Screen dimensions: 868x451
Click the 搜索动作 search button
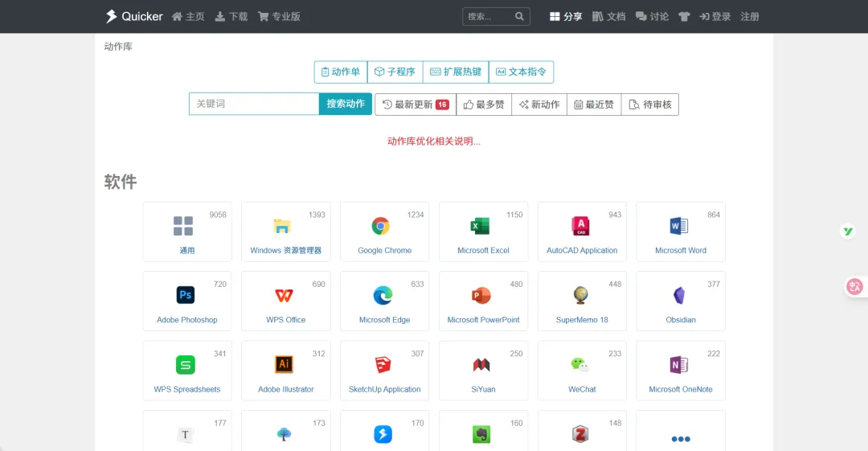(x=346, y=104)
